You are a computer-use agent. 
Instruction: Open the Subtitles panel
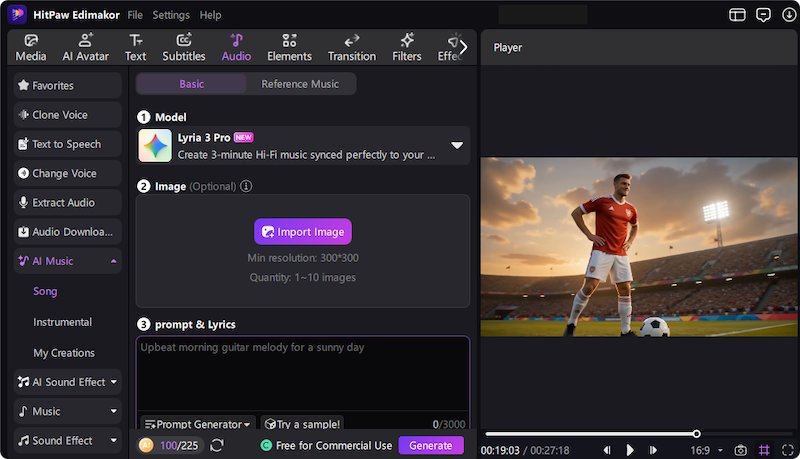[x=184, y=47]
